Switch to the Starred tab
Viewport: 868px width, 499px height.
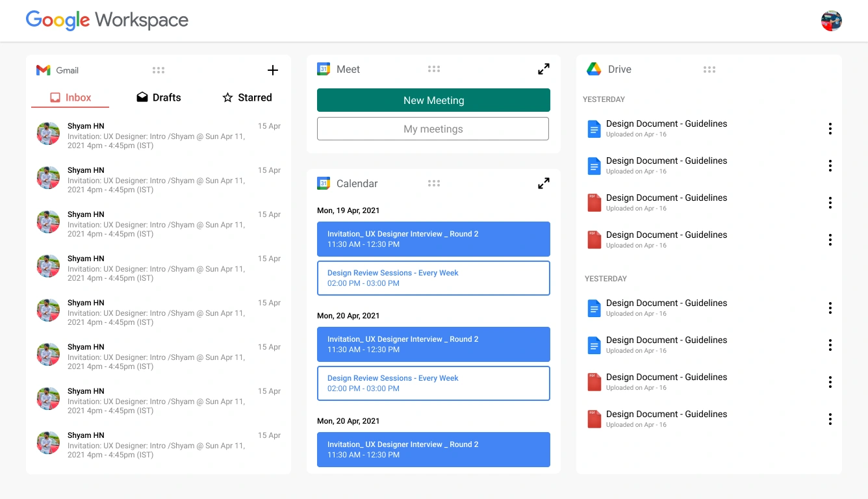(x=247, y=97)
